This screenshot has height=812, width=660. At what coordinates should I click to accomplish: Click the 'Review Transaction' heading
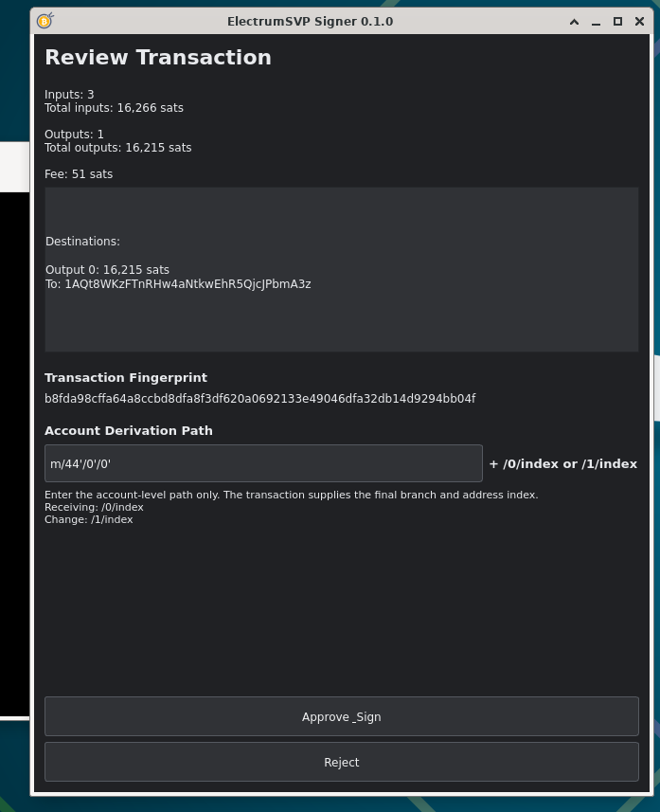(158, 58)
